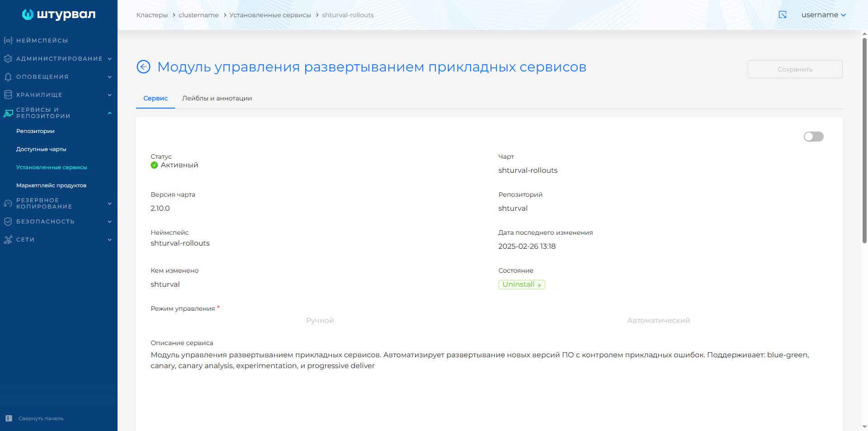
Task: Select the Ручной management mode
Action: tap(320, 321)
